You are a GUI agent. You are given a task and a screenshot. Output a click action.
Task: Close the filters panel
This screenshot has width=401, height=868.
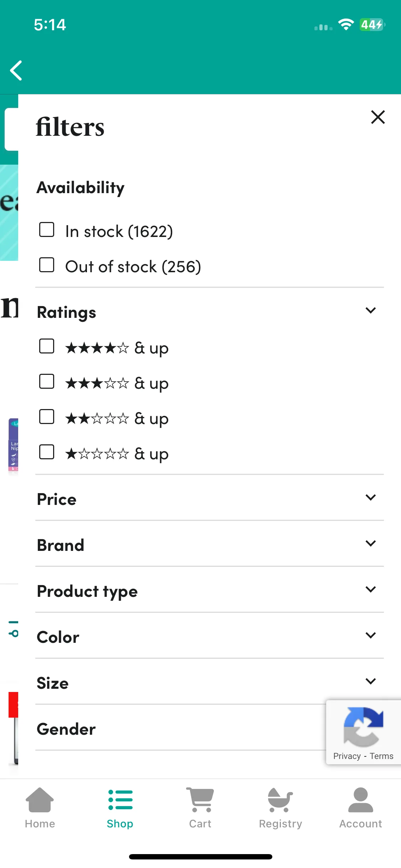pyautogui.click(x=378, y=117)
